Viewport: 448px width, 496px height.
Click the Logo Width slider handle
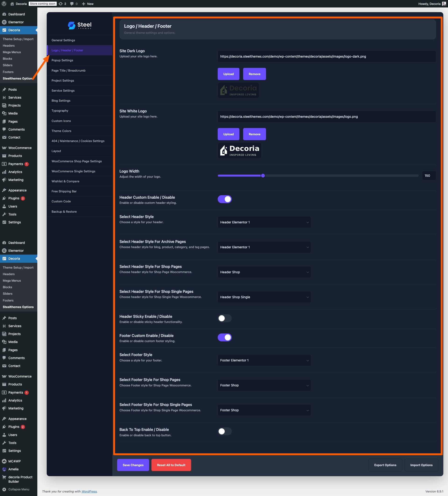click(x=263, y=176)
